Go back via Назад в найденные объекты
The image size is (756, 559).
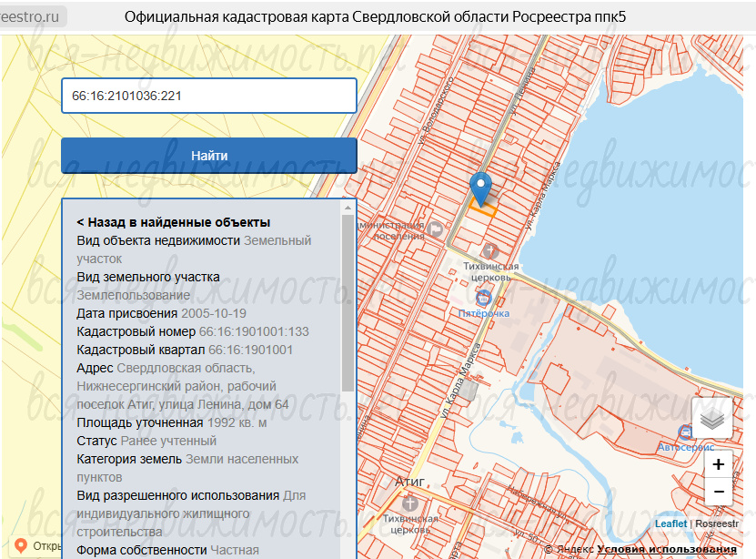pos(174,222)
